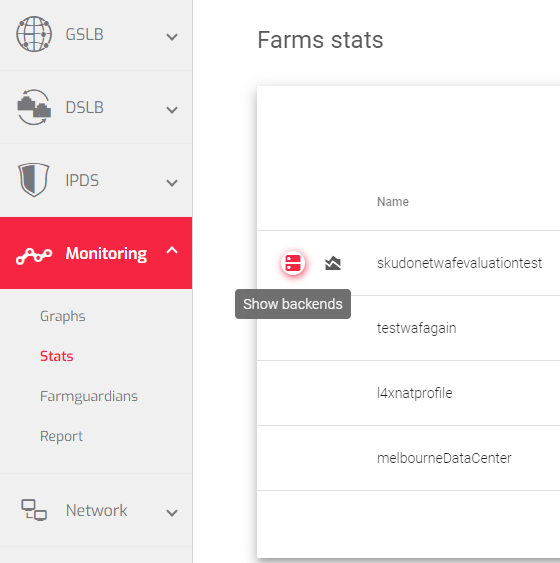Click the IPDS shield icon
Viewport: 560px width, 563px height.
[34, 180]
